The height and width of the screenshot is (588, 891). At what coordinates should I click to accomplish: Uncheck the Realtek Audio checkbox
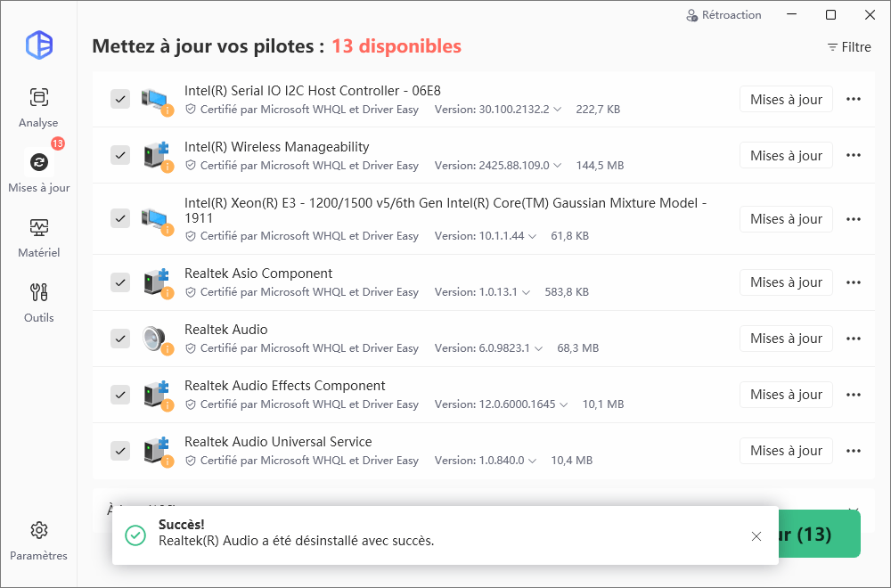(x=120, y=339)
